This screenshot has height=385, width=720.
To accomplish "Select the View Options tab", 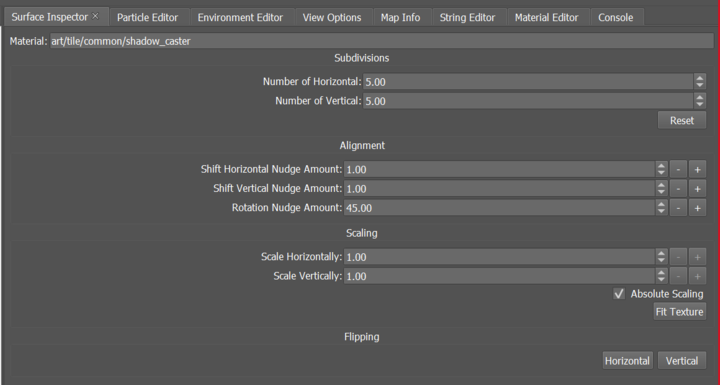I will 332,17.
